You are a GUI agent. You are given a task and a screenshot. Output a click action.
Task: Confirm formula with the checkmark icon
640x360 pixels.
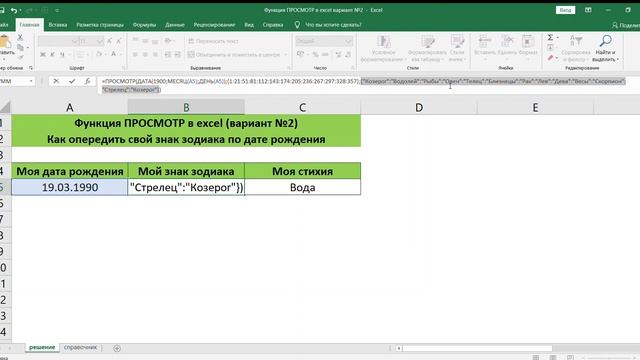click(x=72, y=81)
